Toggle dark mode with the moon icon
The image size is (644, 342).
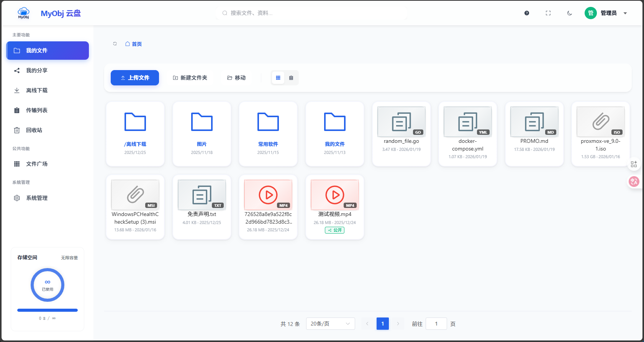[570, 13]
